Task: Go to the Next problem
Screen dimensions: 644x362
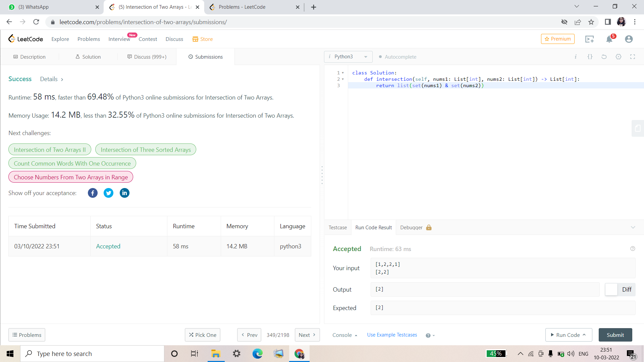Action: tap(307, 335)
